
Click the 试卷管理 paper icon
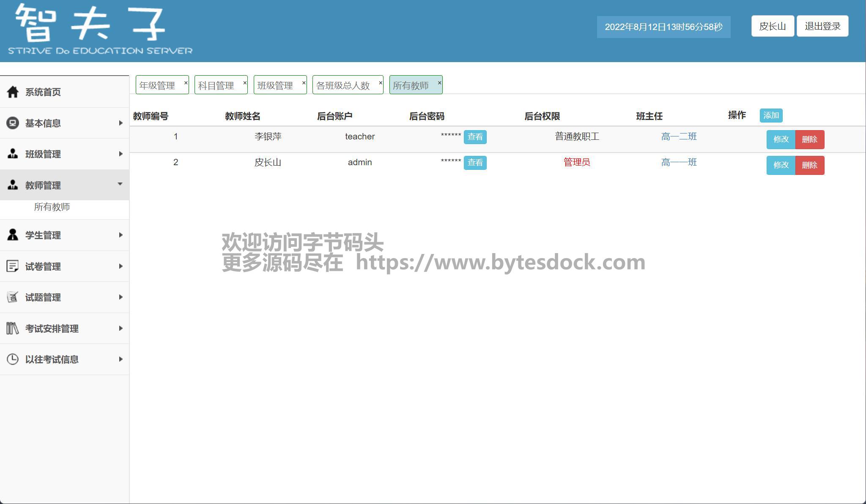click(x=13, y=266)
